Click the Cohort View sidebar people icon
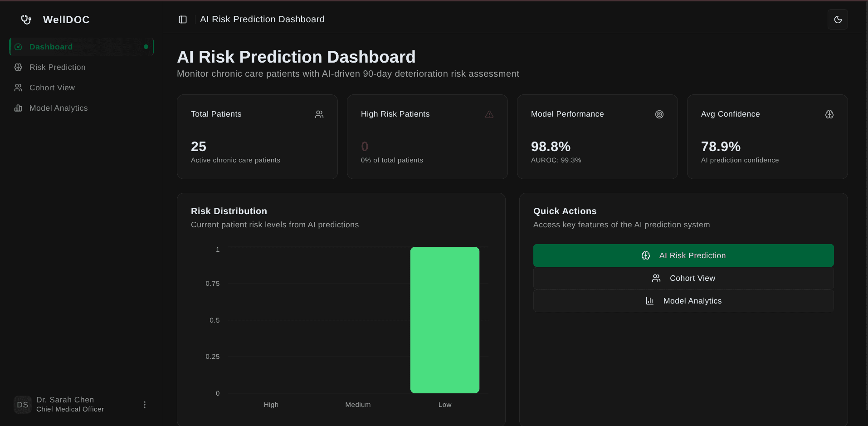Screen dimensions: 868x426 [18, 88]
